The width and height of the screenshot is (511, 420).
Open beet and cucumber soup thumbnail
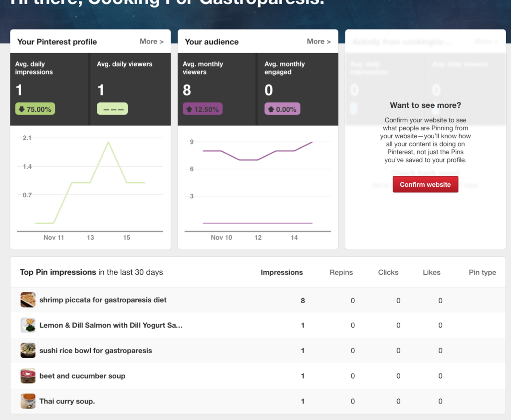point(28,376)
